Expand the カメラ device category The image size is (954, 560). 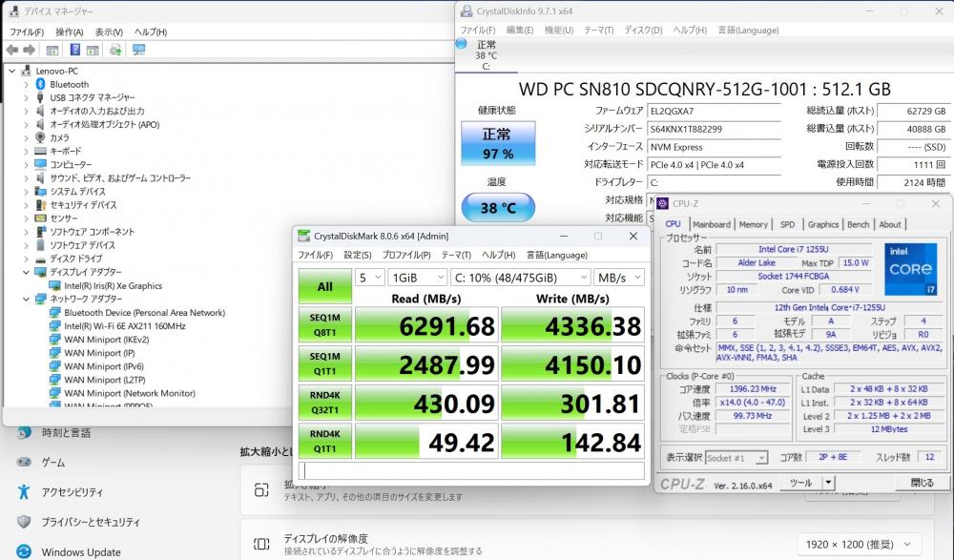(x=27, y=137)
